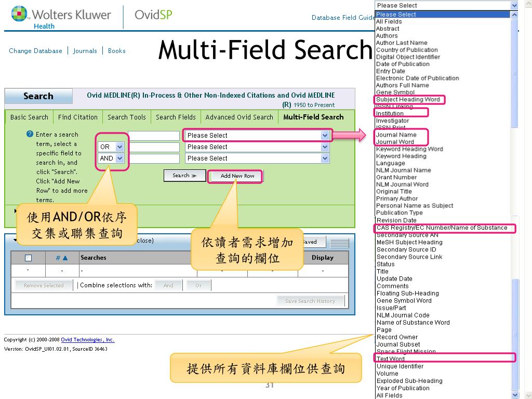This screenshot has width=532, height=399.
Task: Select Record Owner field option
Action: [397, 337]
